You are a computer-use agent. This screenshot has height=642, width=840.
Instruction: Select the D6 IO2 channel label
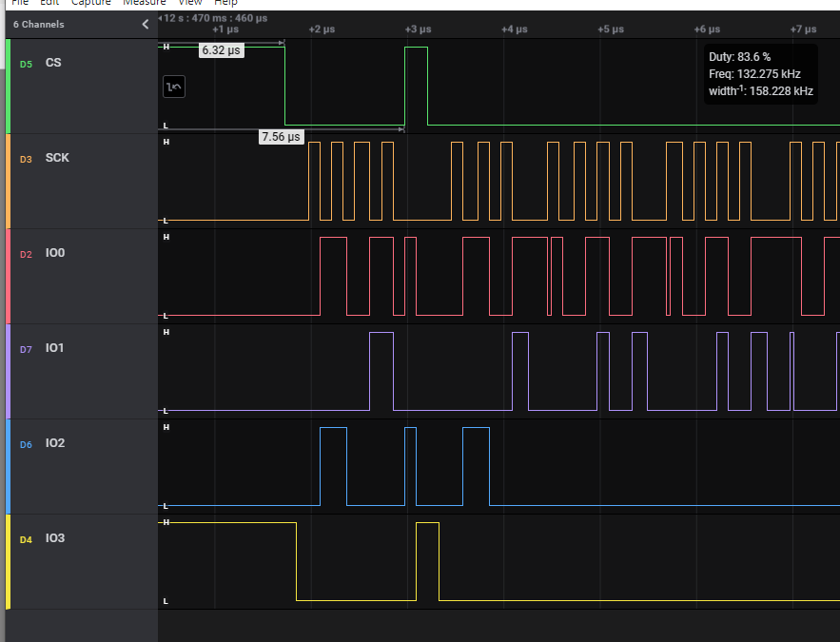click(42, 443)
